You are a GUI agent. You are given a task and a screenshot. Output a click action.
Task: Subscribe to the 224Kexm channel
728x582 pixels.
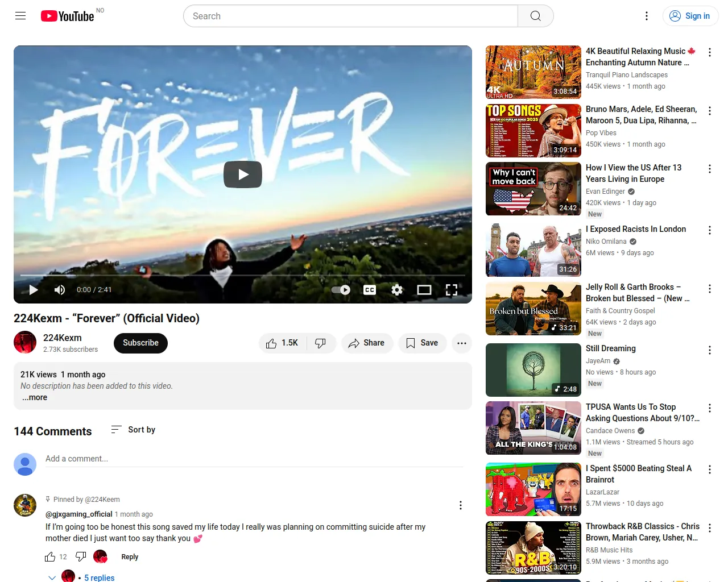tap(140, 343)
